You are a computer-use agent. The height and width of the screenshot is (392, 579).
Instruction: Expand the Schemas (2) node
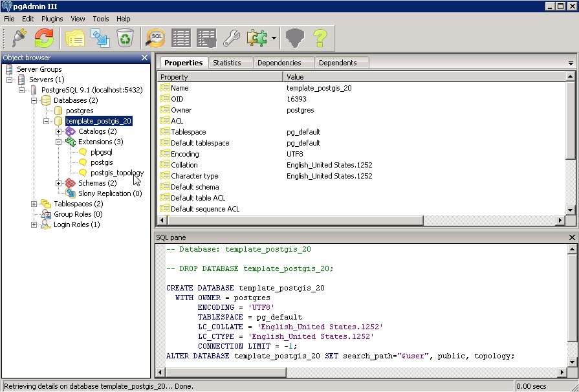[x=58, y=183]
